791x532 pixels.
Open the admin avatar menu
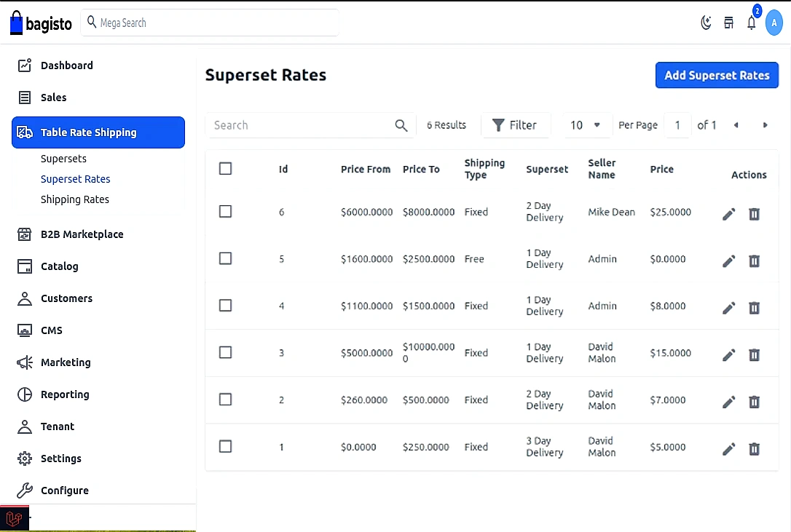774,23
